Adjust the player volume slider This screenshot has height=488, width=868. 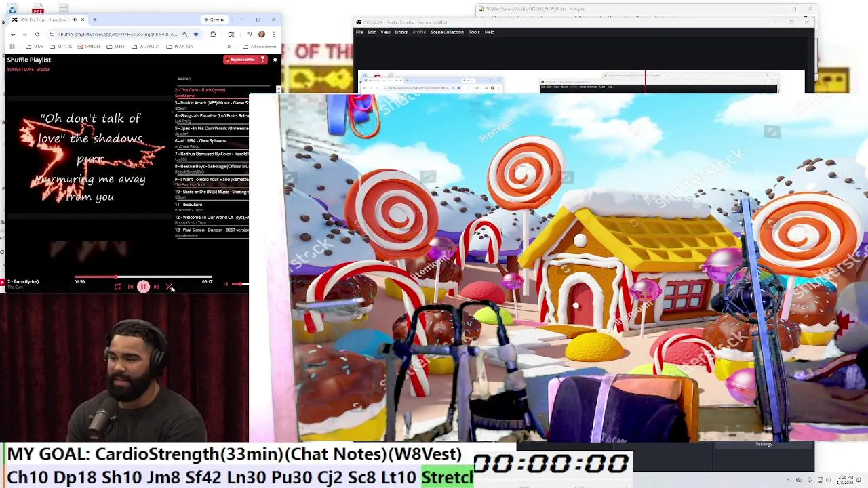click(240, 284)
